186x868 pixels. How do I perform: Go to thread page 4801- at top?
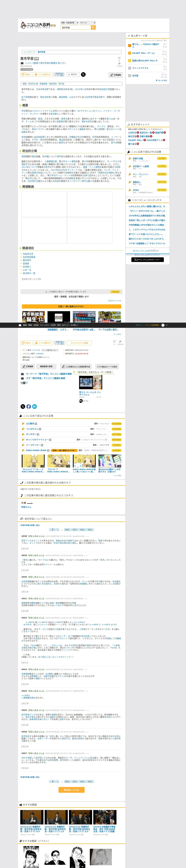(x=67, y=529)
